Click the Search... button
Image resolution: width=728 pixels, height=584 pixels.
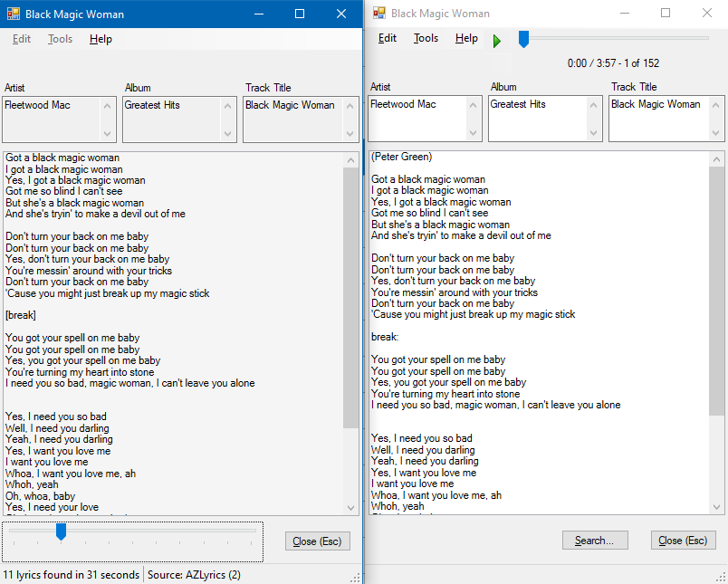[x=595, y=541]
